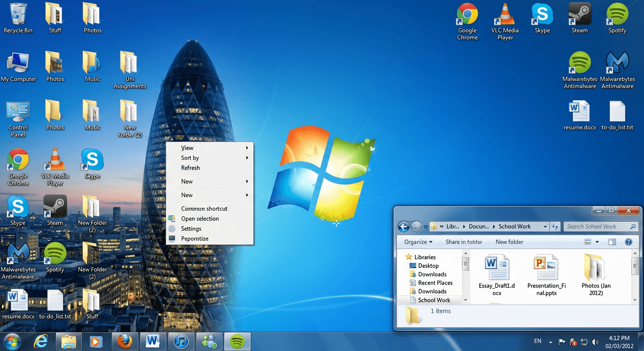Choose 'Commnen shortcut' from context menu
The image size is (644, 351).
209,208
